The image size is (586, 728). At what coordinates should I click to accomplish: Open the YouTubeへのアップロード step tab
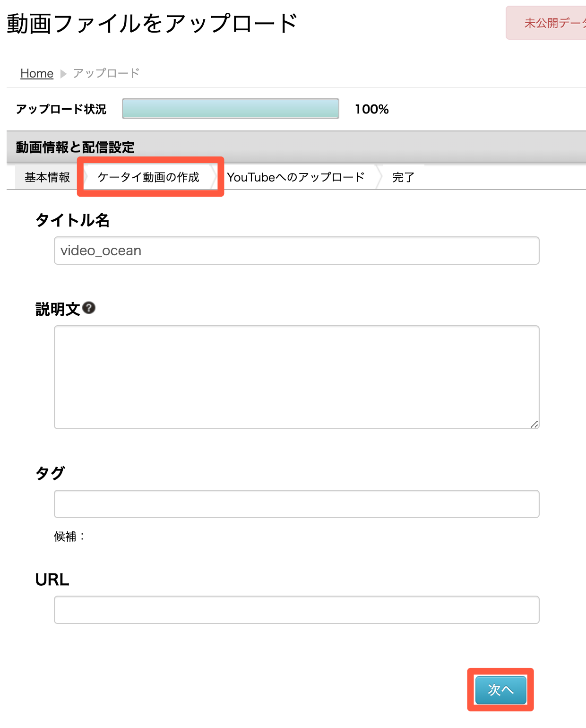tap(296, 177)
